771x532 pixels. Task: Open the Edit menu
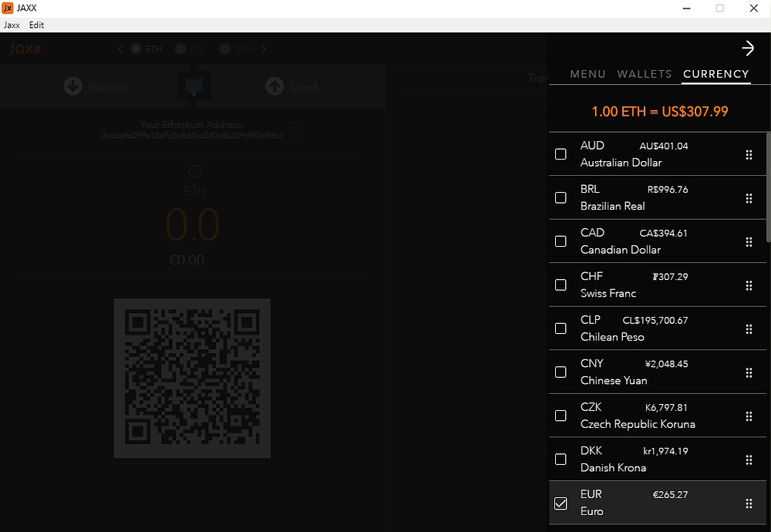(36, 25)
